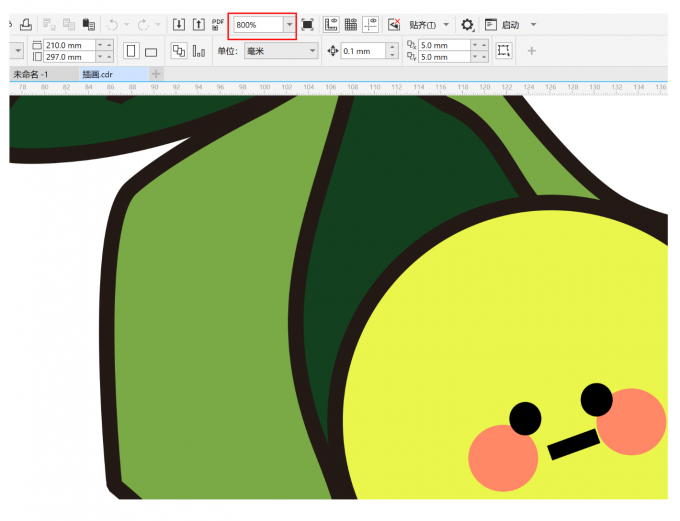Select the right orange cheek circle
Image resolution: width=680 pixels, height=521 pixels.
click(x=631, y=422)
